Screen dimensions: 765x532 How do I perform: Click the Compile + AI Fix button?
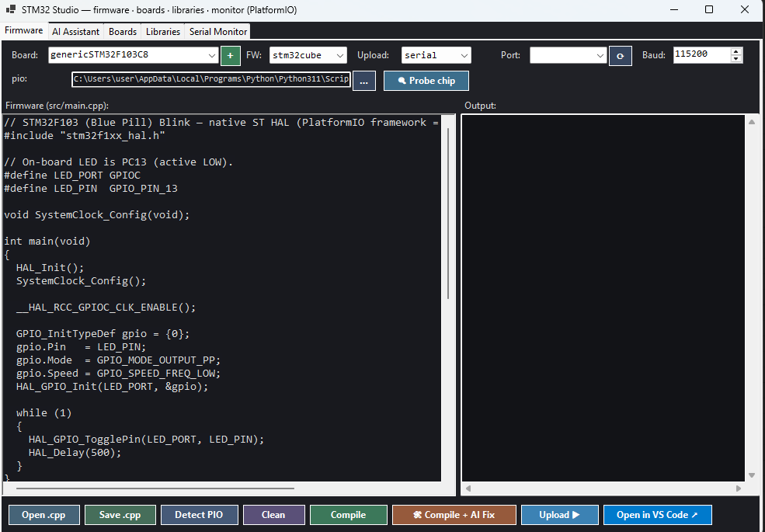(454, 515)
